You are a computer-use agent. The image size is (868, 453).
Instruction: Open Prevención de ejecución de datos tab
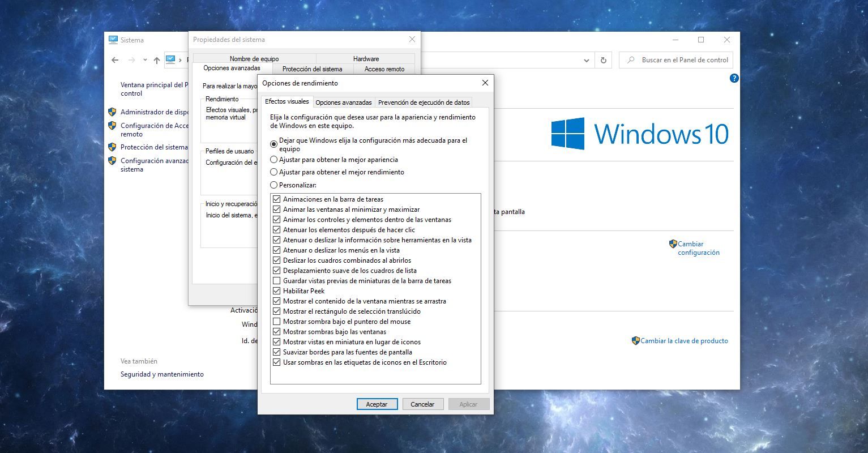[x=424, y=102]
